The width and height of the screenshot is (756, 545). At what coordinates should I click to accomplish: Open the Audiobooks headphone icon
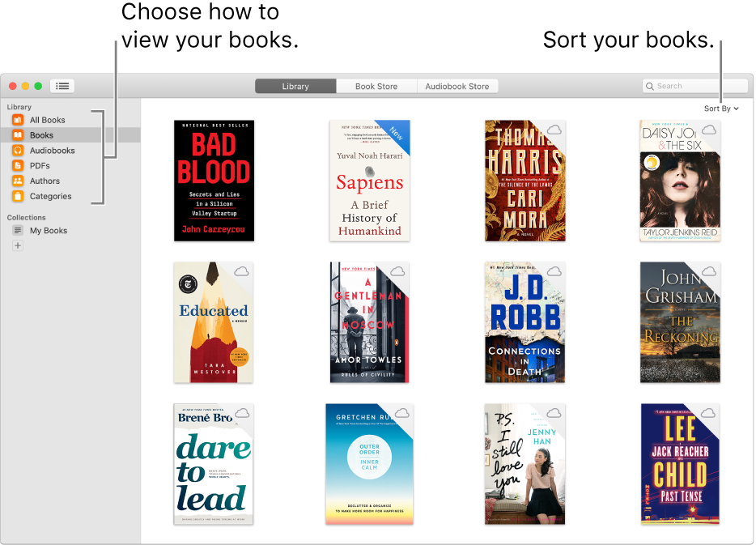pyautogui.click(x=18, y=150)
